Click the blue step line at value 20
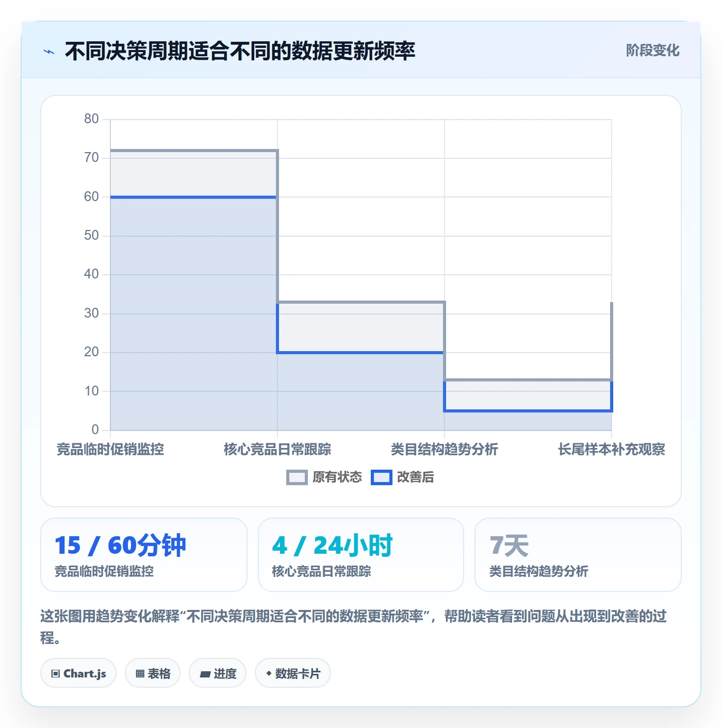This screenshot has height=728, width=722. tap(361, 353)
